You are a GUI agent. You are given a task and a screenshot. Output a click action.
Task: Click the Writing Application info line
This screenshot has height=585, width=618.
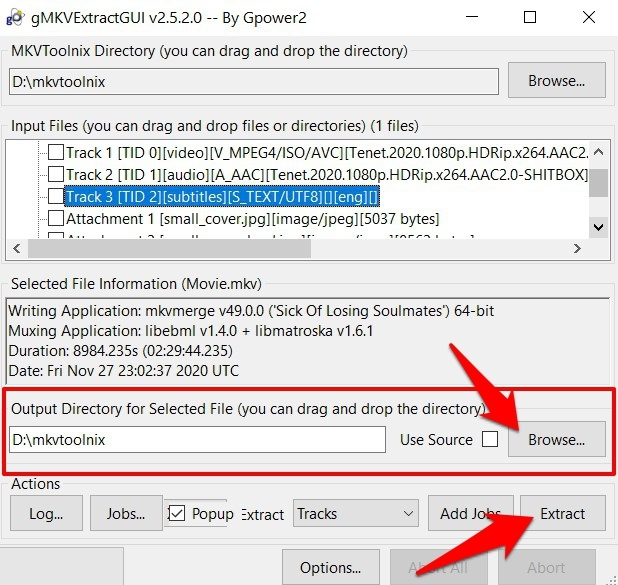(x=251, y=311)
